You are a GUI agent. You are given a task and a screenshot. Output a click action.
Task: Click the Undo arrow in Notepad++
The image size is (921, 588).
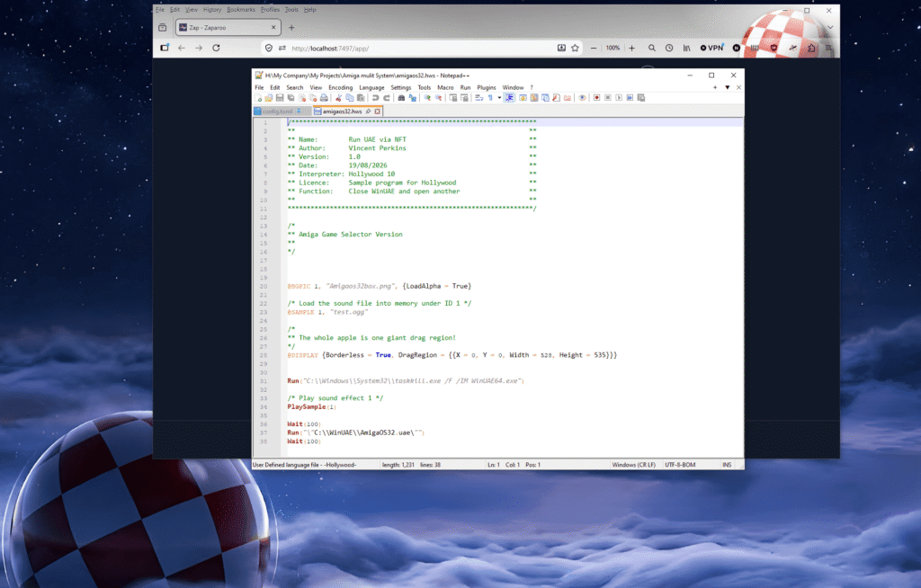click(375, 97)
